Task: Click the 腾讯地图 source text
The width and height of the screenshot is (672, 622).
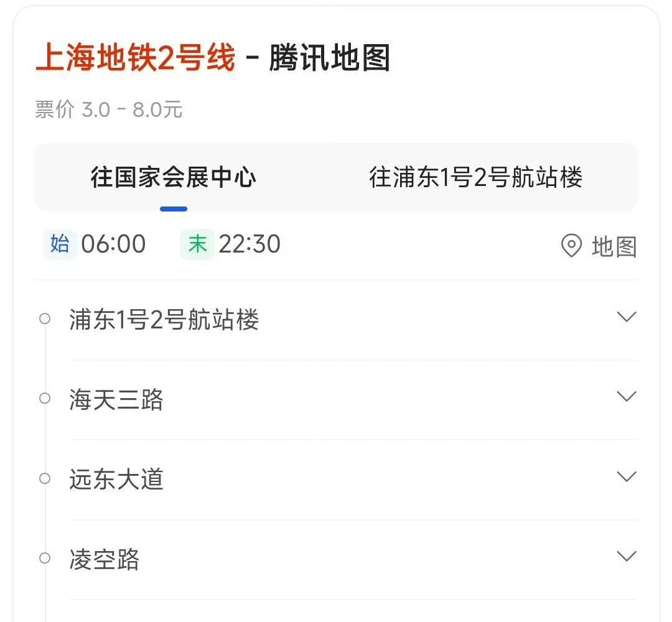Action: pyautogui.click(x=329, y=57)
